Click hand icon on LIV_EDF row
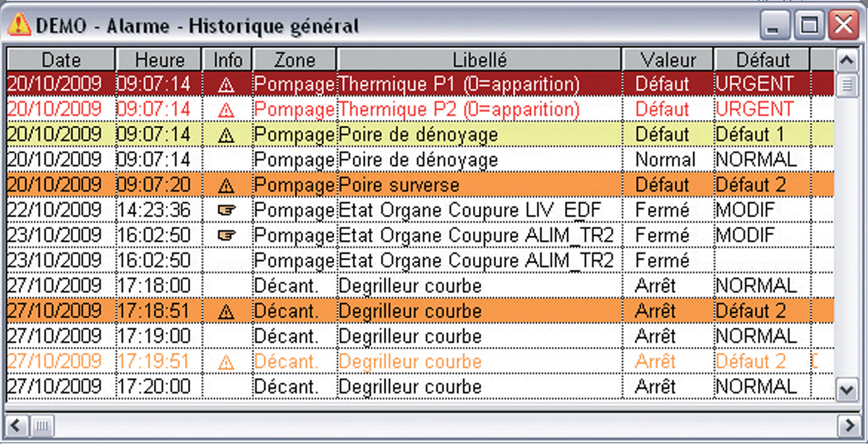 pyautogui.click(x=226, y=210)
